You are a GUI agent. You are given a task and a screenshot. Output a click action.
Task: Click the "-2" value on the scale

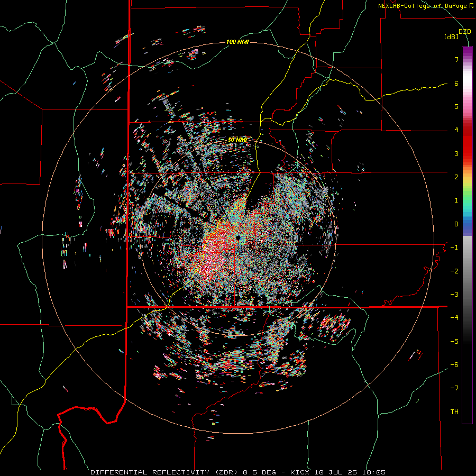pos(454,271)
